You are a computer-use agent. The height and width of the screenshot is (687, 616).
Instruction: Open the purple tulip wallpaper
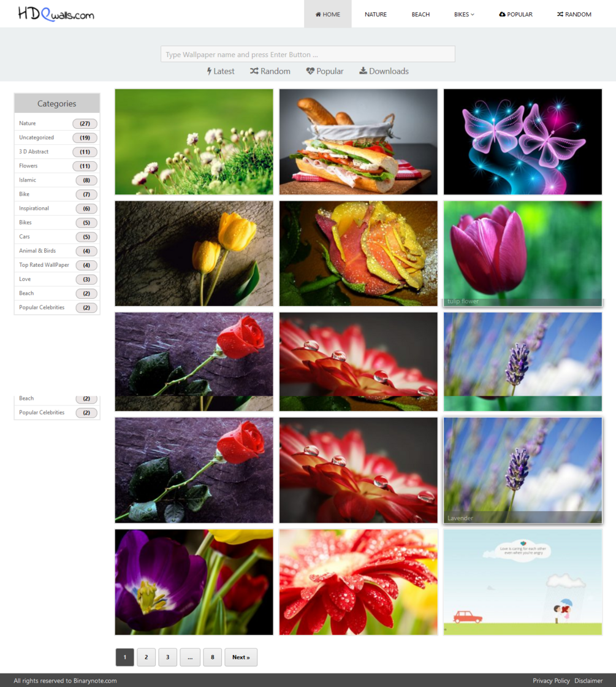(x=194, y=582)
